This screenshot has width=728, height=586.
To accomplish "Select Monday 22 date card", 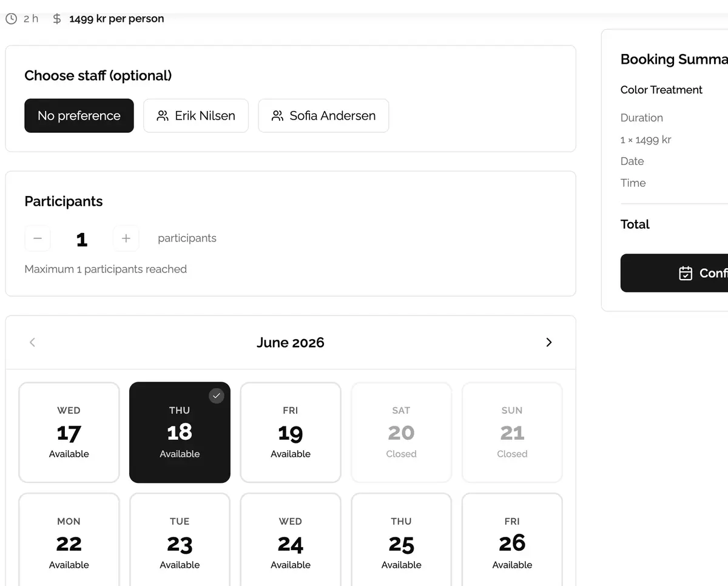I will click(x=69, y=540).
